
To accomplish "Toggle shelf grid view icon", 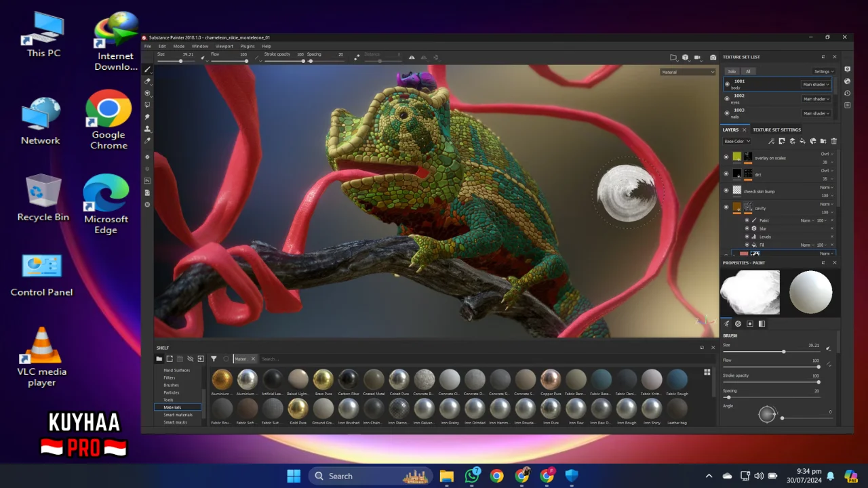I will (707, 372).
